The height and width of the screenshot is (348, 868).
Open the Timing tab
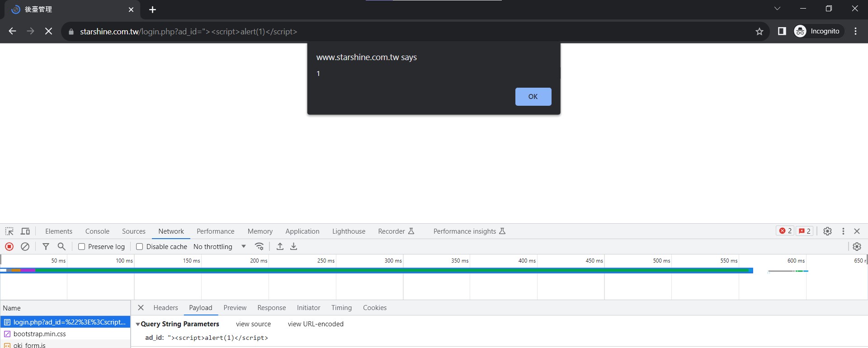(341, 308)
